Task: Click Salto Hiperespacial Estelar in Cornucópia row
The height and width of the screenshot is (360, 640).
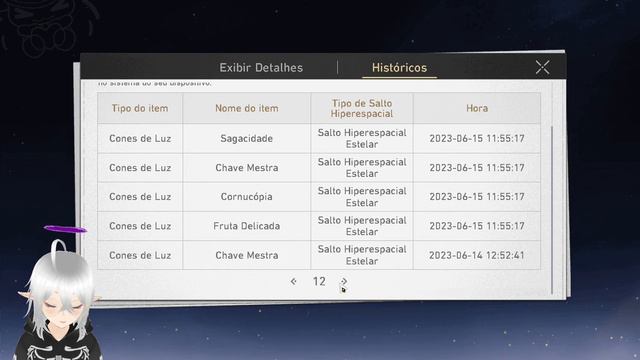Action: coord(362,197)
